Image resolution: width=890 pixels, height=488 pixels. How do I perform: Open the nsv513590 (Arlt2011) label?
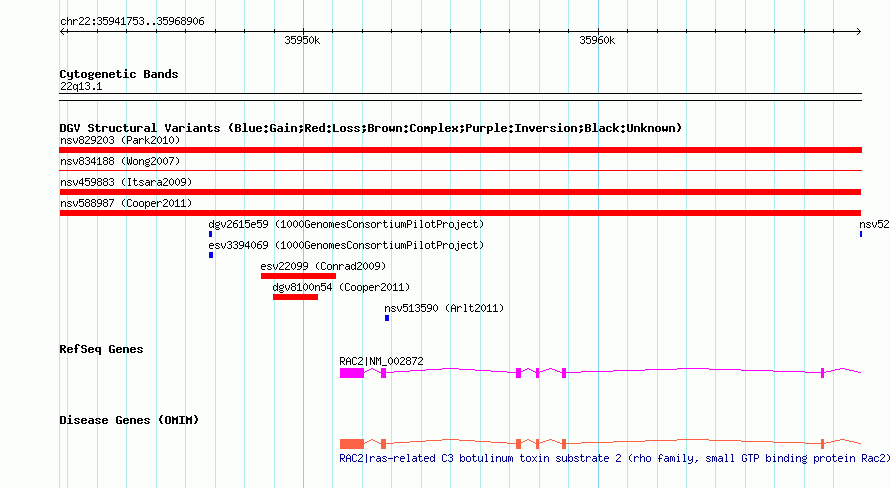(x=444, y=308)
